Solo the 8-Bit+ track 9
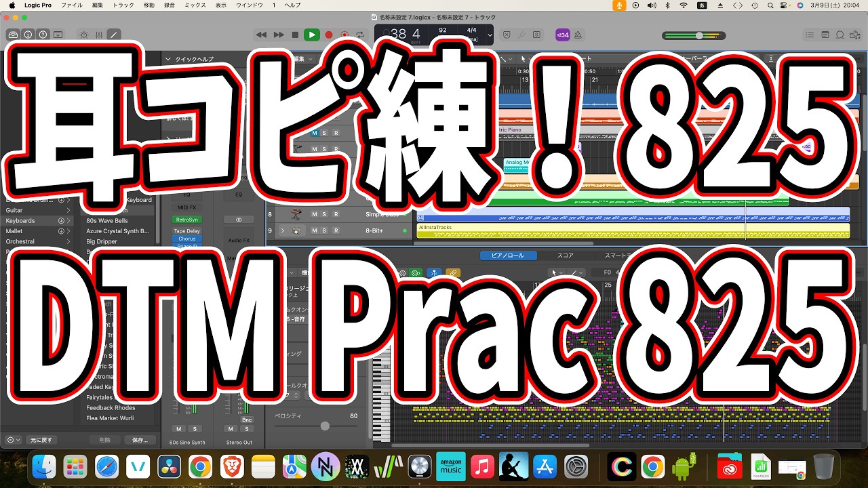Viewport: 868px width, 488px height. coord(324,231)
